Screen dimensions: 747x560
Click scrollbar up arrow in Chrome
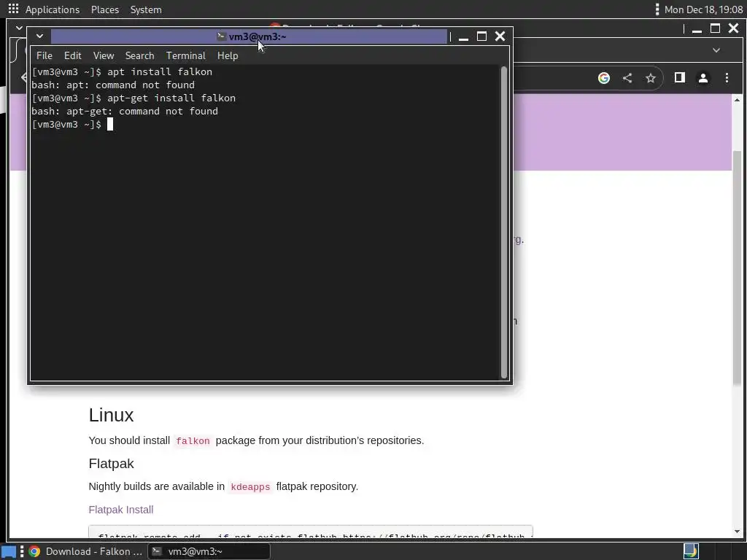(737, 100)
